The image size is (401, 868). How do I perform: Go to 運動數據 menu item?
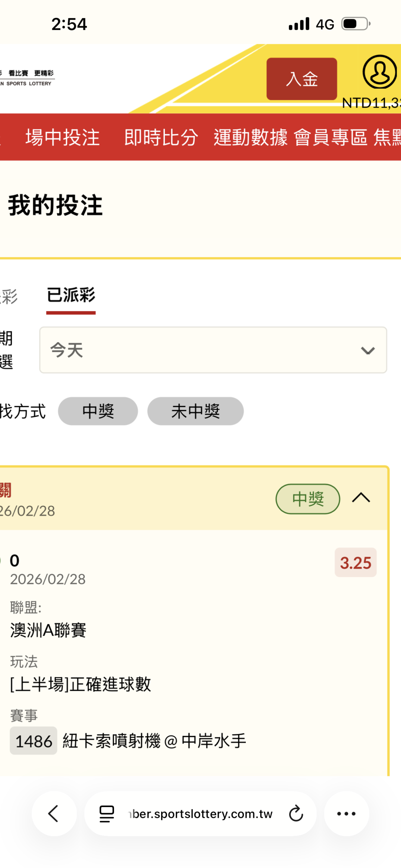(251, 137)
